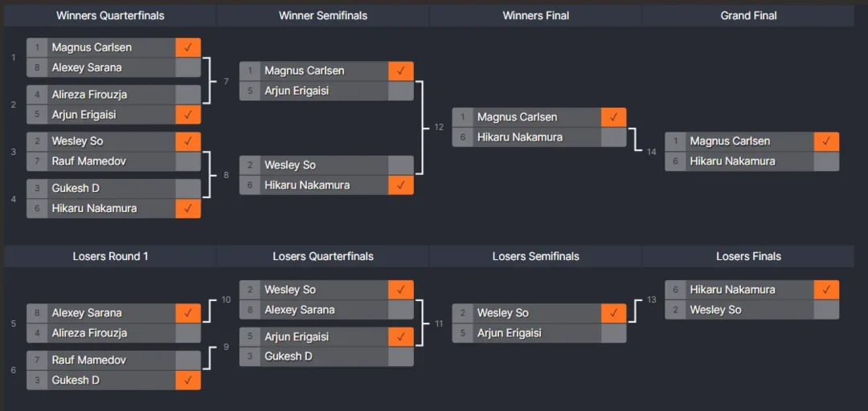Click match number 12 on the bracket connector

[x=439, y=128]
